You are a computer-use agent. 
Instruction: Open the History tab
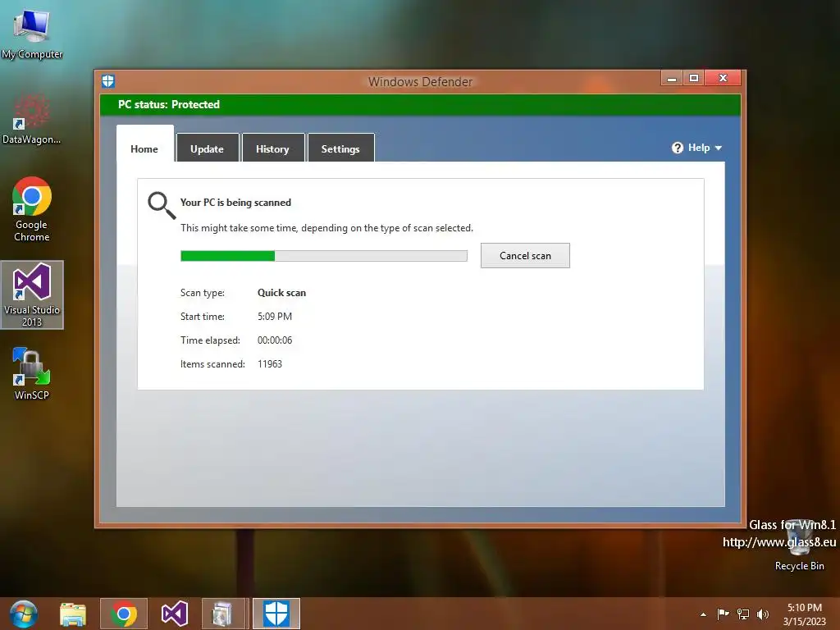[x=272, y=148]
